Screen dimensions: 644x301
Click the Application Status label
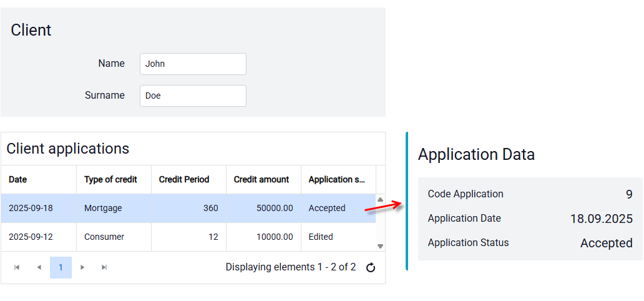(x=468, y=242)
